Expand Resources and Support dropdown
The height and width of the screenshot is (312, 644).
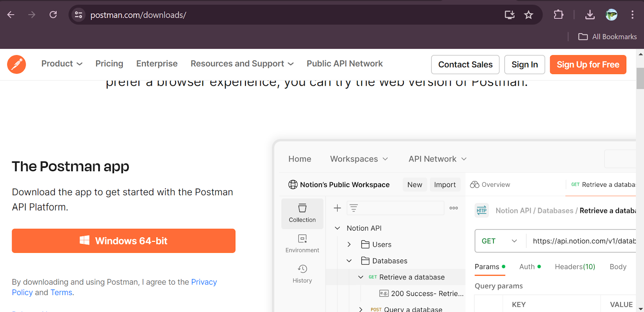click(x=242, y=64)
